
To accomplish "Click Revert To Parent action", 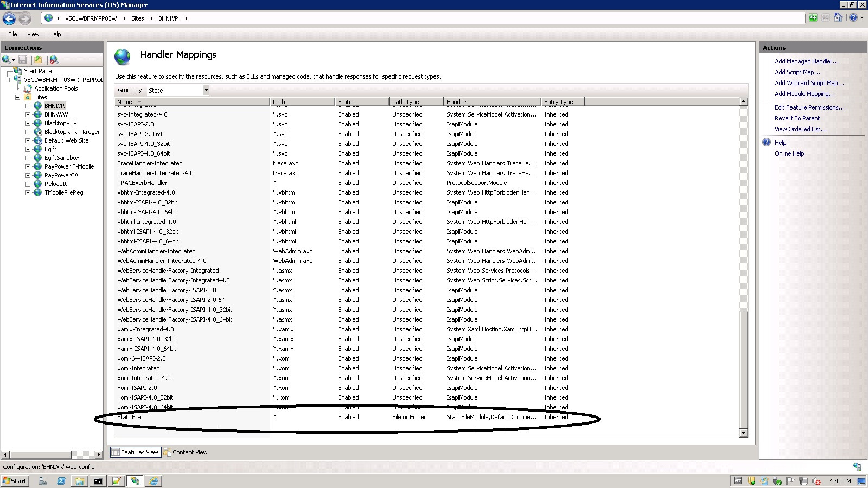I will pos(797,118).
